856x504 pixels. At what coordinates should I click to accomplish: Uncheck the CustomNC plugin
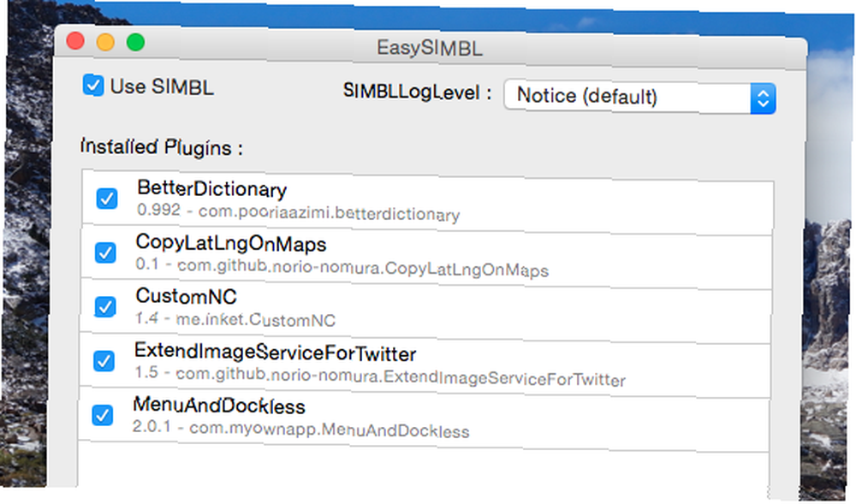(104, 306)
